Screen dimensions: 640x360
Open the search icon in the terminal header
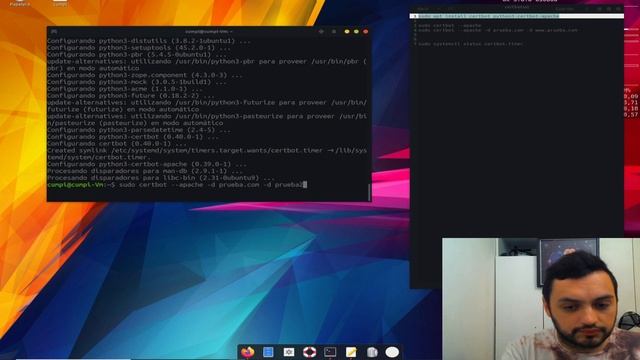[x=321, y=31]
